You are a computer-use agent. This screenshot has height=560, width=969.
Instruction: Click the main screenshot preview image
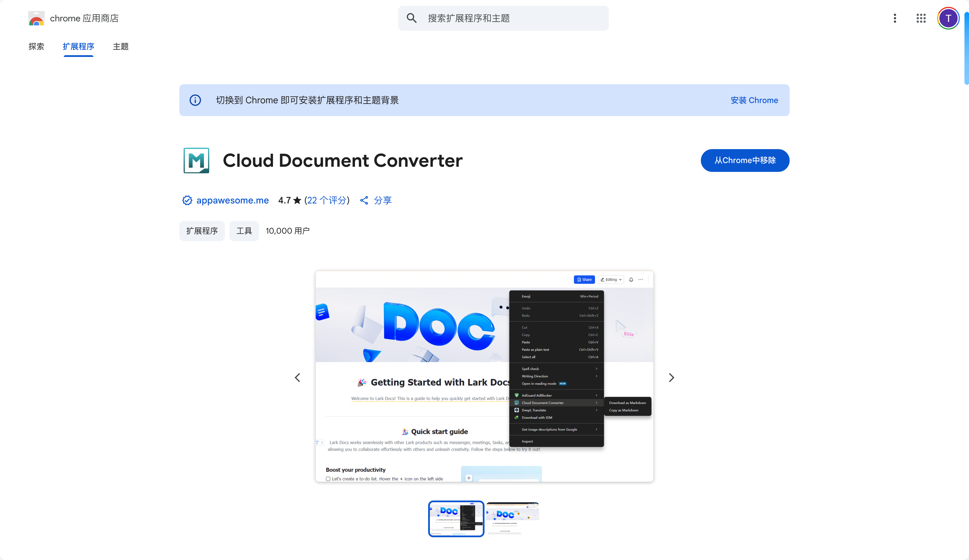(484, 377)
